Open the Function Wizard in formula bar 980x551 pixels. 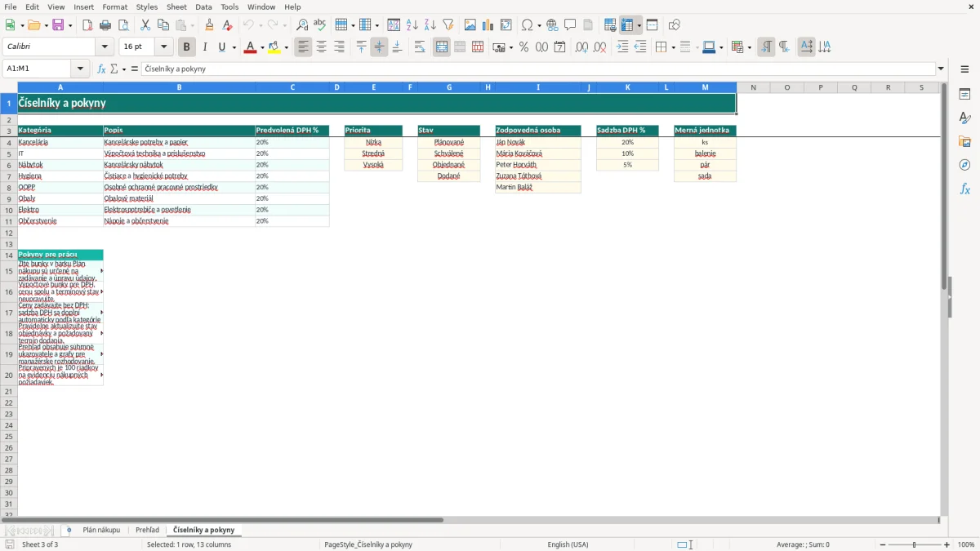[101, 69]
